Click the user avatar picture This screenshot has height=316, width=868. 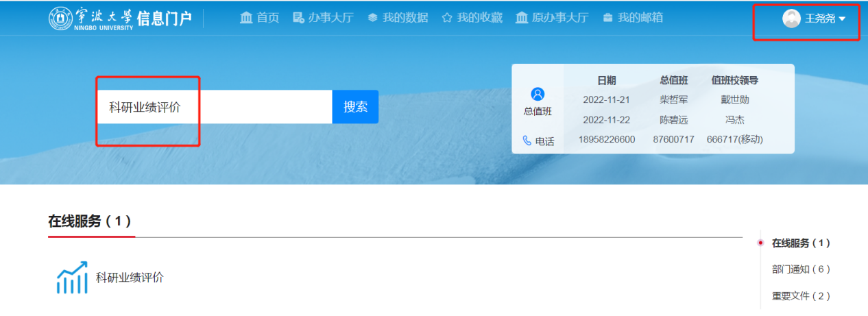tap(791, 19)
